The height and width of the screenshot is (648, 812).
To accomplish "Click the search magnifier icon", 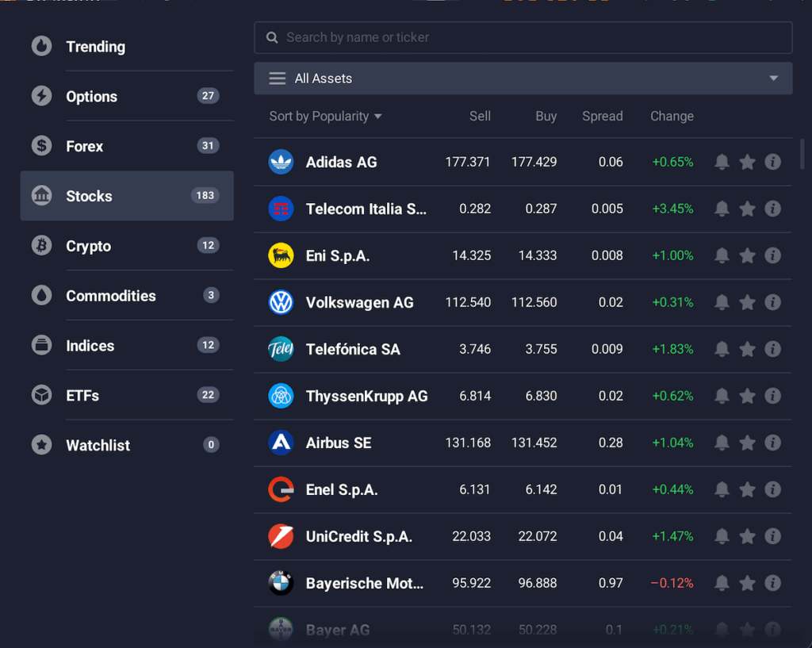I will (272, 37).
